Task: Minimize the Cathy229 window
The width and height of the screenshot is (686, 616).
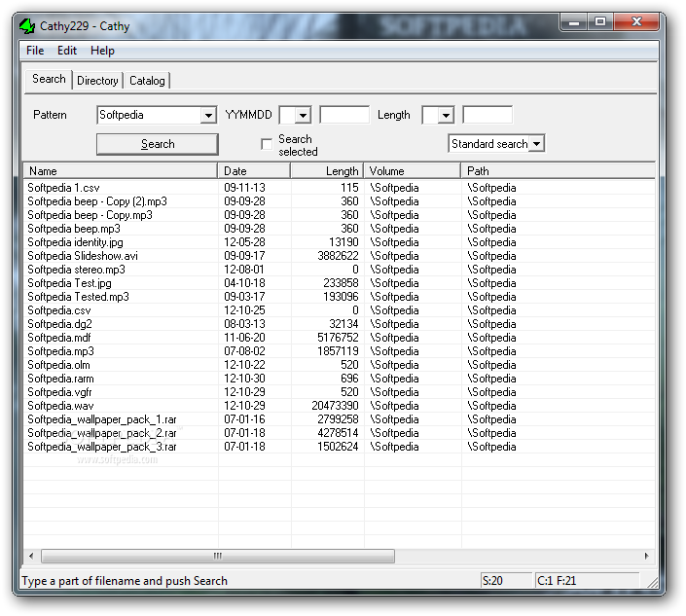Action: pos(573,21)
